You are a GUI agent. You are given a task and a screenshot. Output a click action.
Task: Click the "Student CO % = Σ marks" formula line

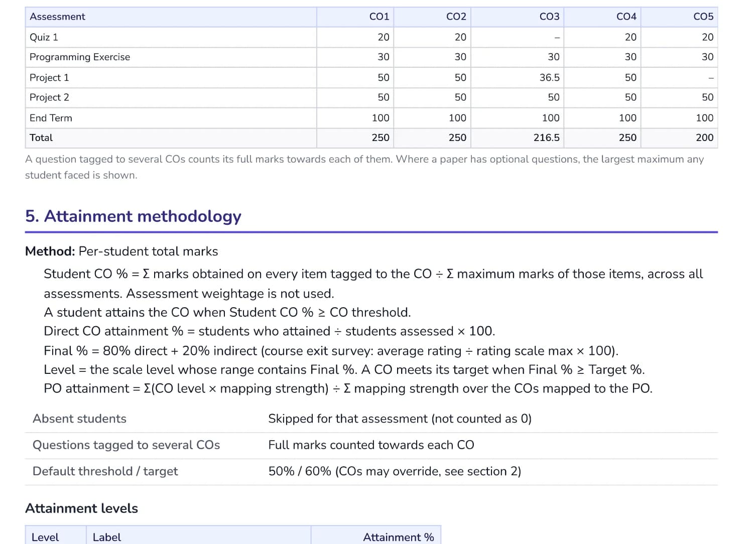pos(373,284)
